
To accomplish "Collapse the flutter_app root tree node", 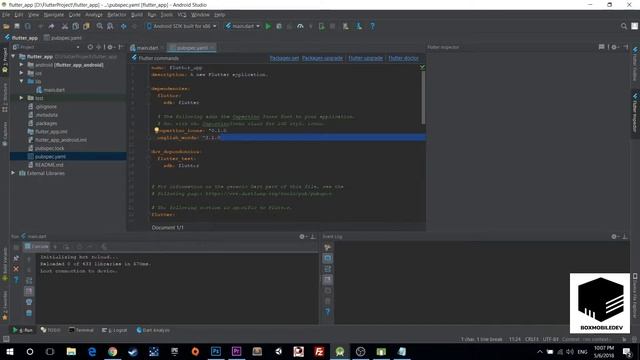I will click(13, 56).
